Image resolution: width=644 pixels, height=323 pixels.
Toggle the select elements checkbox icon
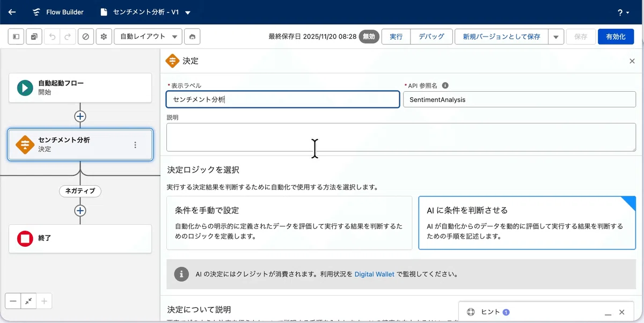pyautogui.click(x=34, y=36)
